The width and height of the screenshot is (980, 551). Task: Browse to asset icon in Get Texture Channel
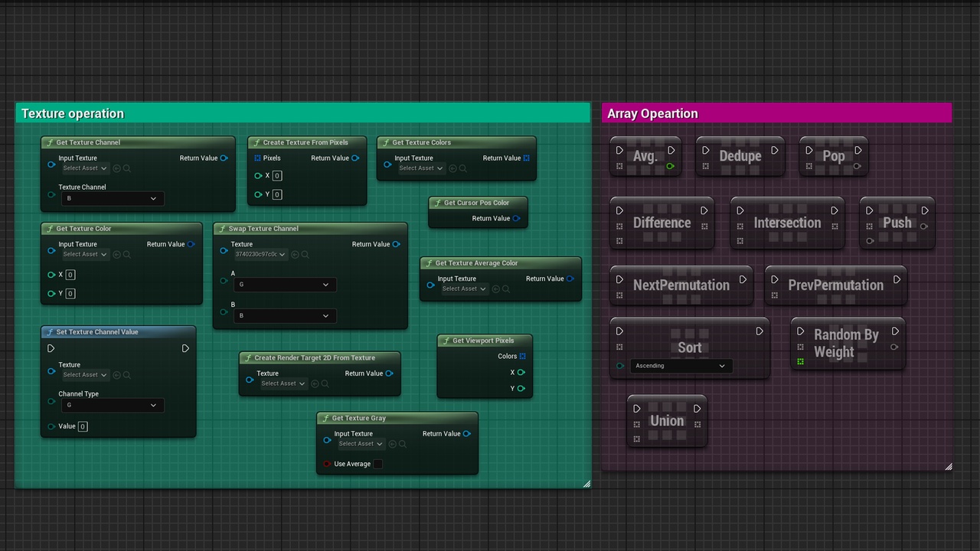[127, 168]
